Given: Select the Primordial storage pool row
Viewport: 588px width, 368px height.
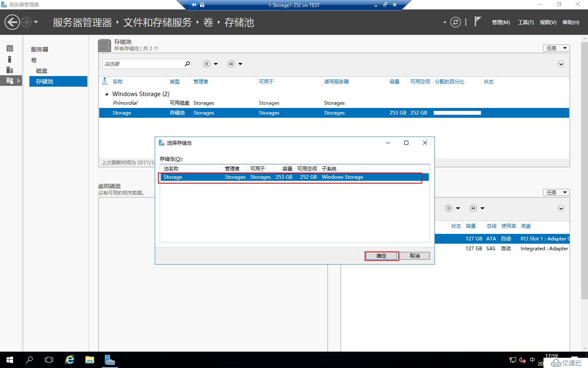Looking at the screenshot, I should pyautogui.click(x=334, y=103).
